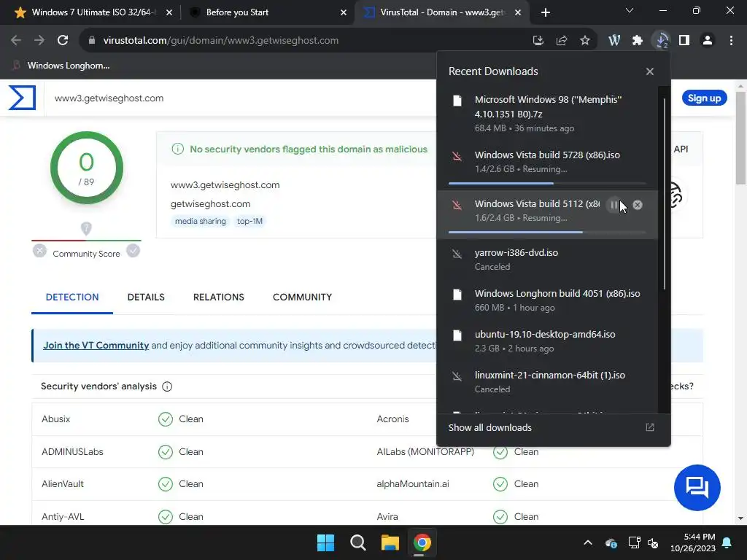Click info icon beside Security vendors' analysis
747x560 pixels.
click(167, 386)
